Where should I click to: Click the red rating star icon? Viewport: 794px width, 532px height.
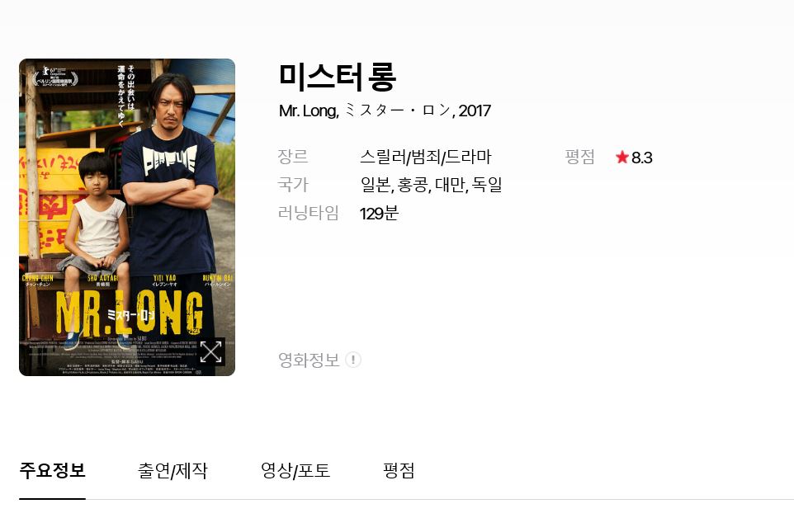(x=621, y=158)
